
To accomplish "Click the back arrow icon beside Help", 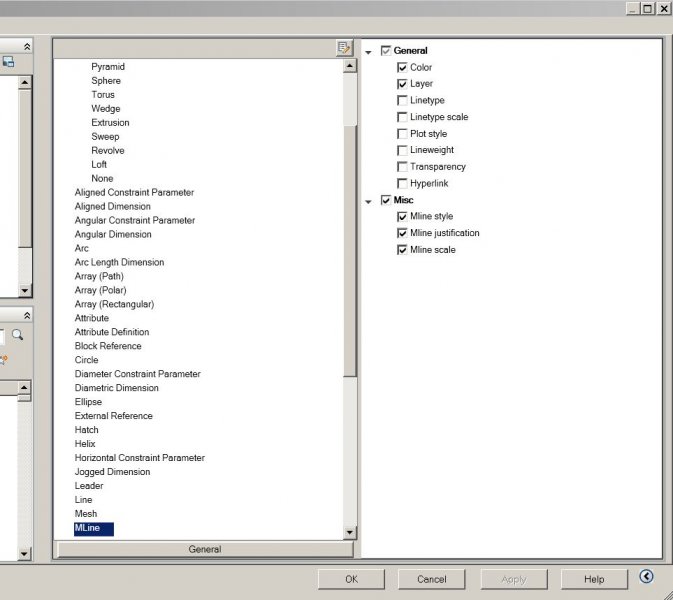I will point(646,576).
